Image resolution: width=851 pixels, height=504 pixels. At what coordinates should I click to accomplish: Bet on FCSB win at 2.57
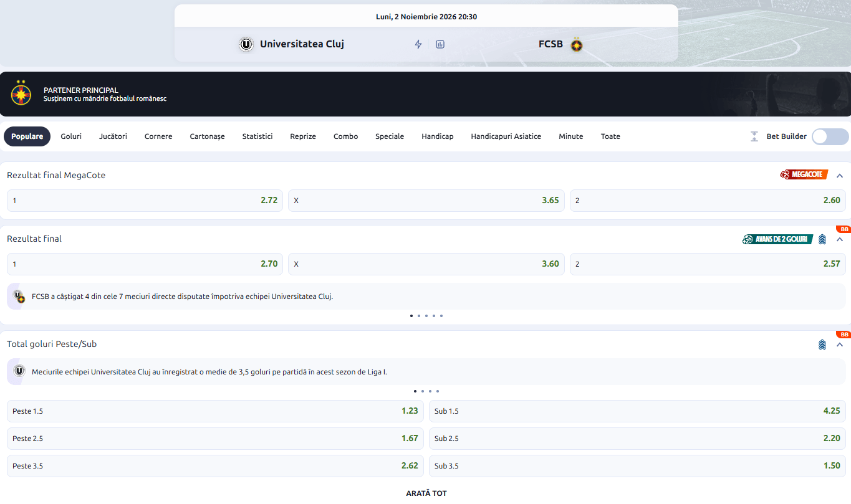coord(708,264)
